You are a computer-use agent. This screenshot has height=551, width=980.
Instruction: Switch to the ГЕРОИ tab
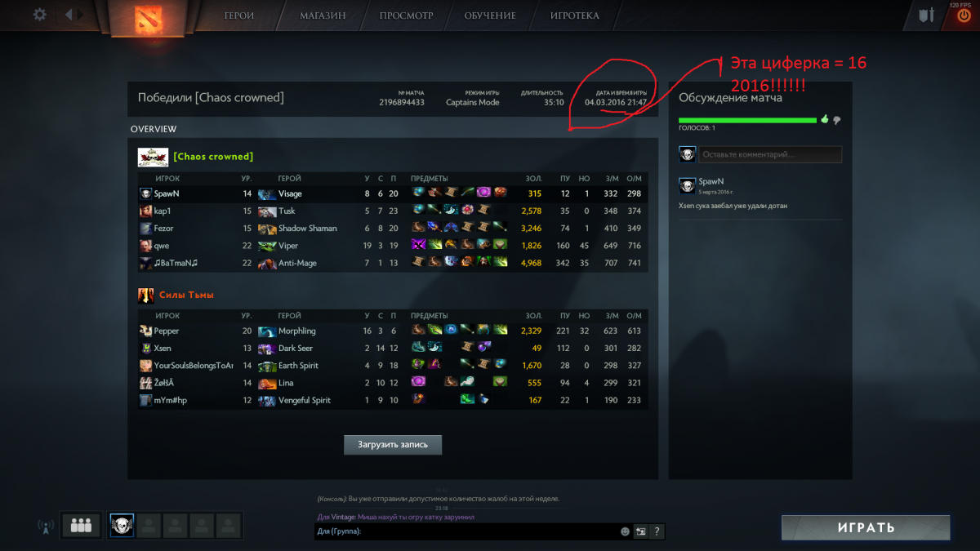238,16
